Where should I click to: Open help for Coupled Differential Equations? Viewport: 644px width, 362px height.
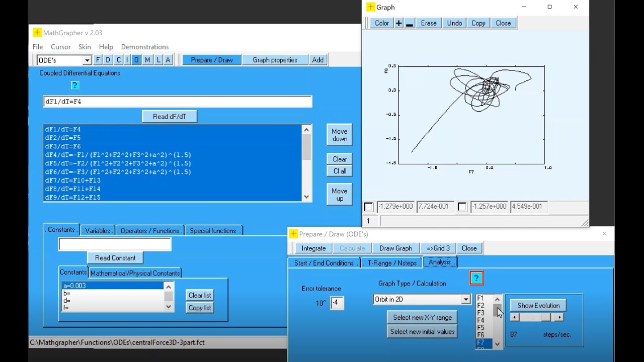[75, 85]
